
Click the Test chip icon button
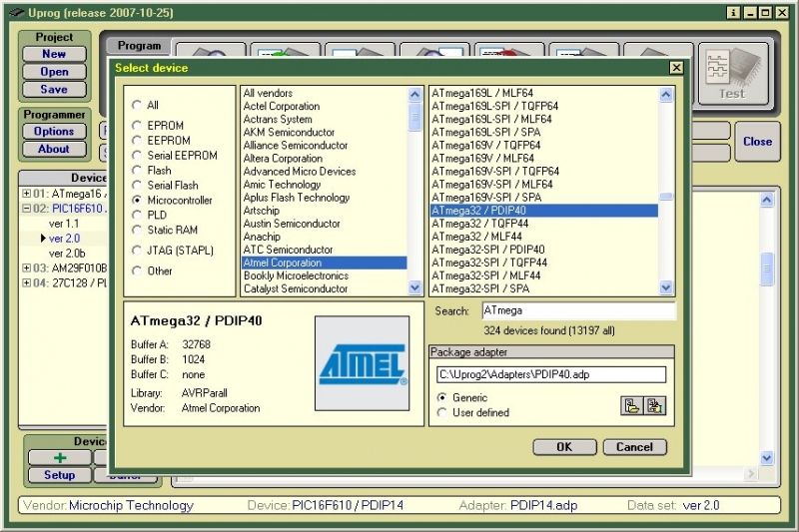(x=733, y=74)
